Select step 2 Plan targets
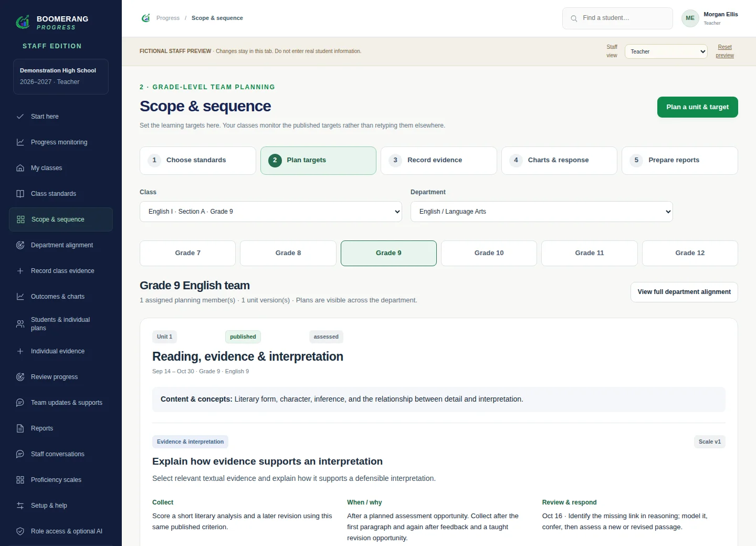The width and height of the screenshot is (756, 546). 318,161
